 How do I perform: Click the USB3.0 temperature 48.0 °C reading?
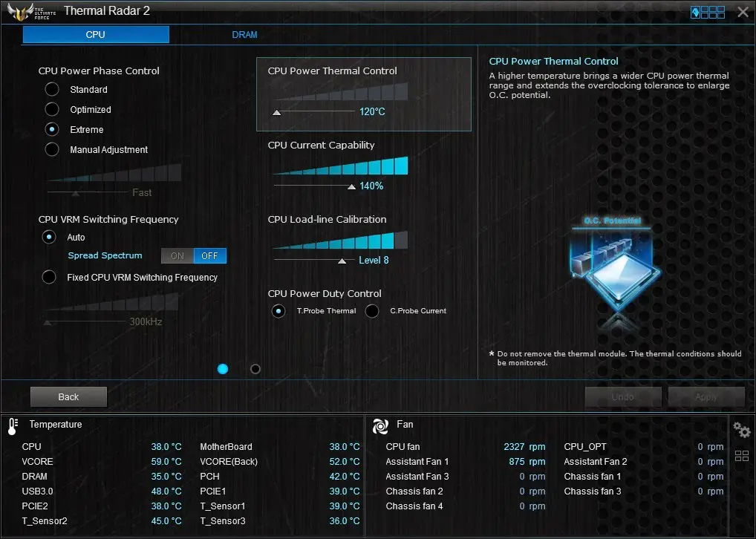[166, 491]
